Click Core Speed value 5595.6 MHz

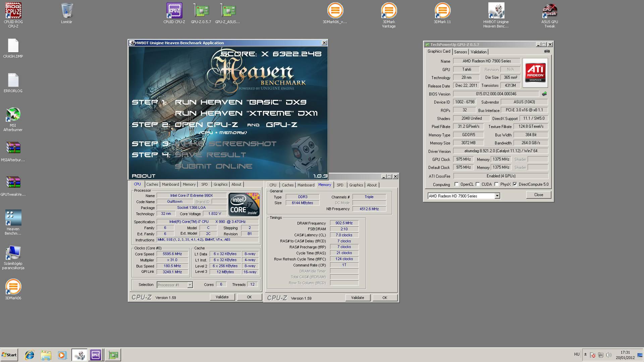[x=172, y=254]
